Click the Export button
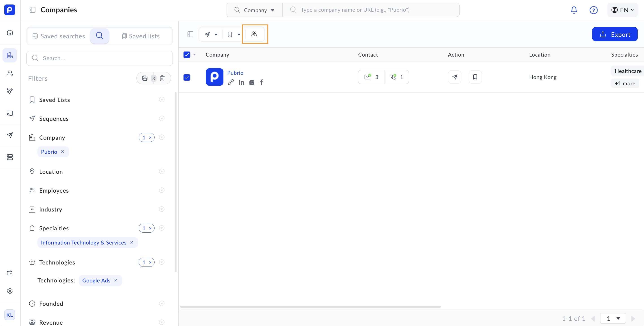Viewport: 644px width, 326px height. tap(614, 34)
